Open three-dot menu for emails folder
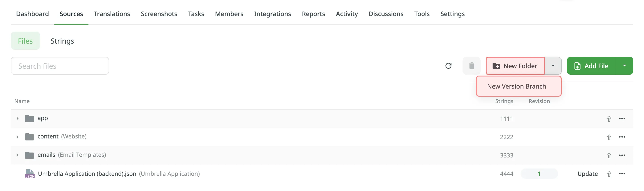This screenshot has height=191, width=644. click(622, 155)
